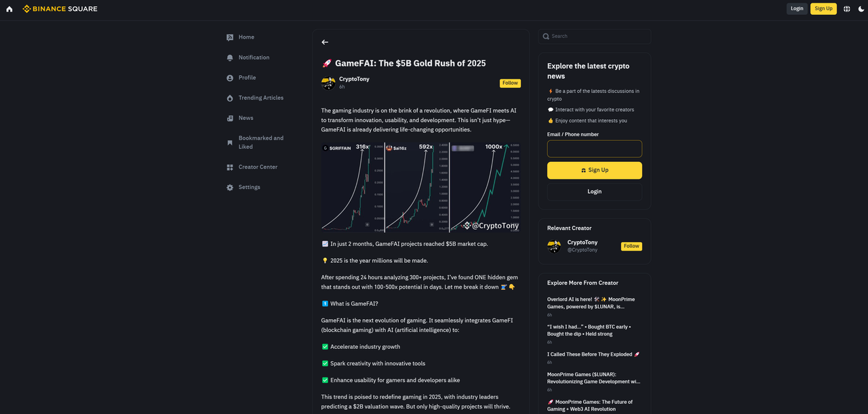Follow CryptoTony in Relevant Creator panel
The height and width of the screenshot is (414, 868).
(631, 246)
